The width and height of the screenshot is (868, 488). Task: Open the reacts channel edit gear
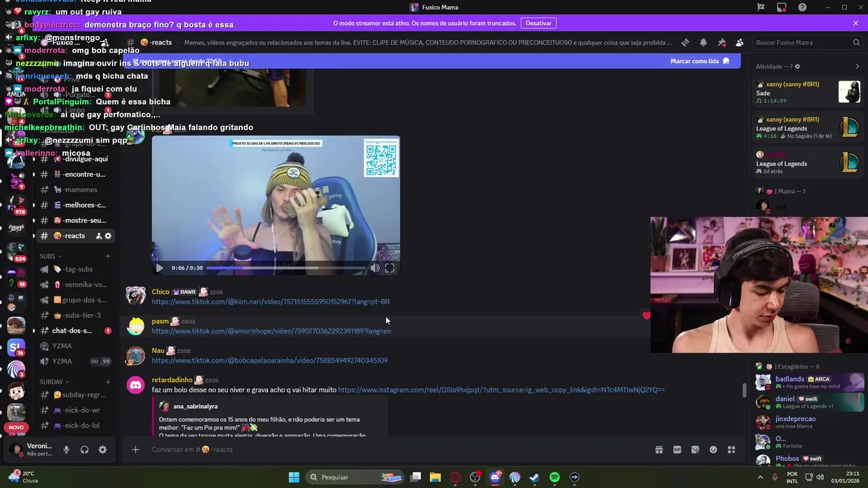(108, 236)
